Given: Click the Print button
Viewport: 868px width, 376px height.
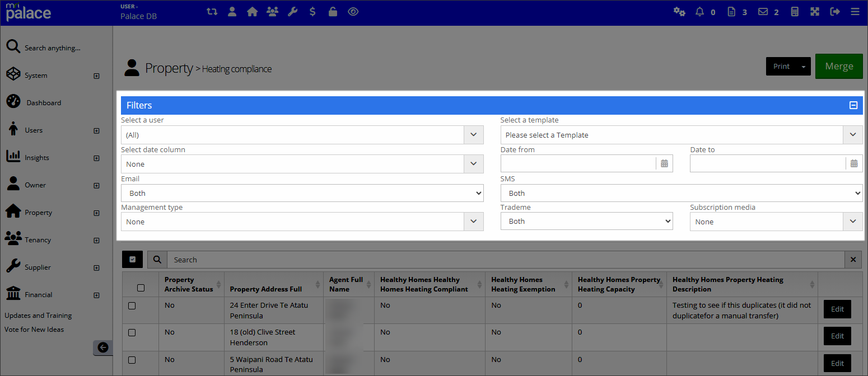Looking at the screenshot, I should tap(781, 66).
